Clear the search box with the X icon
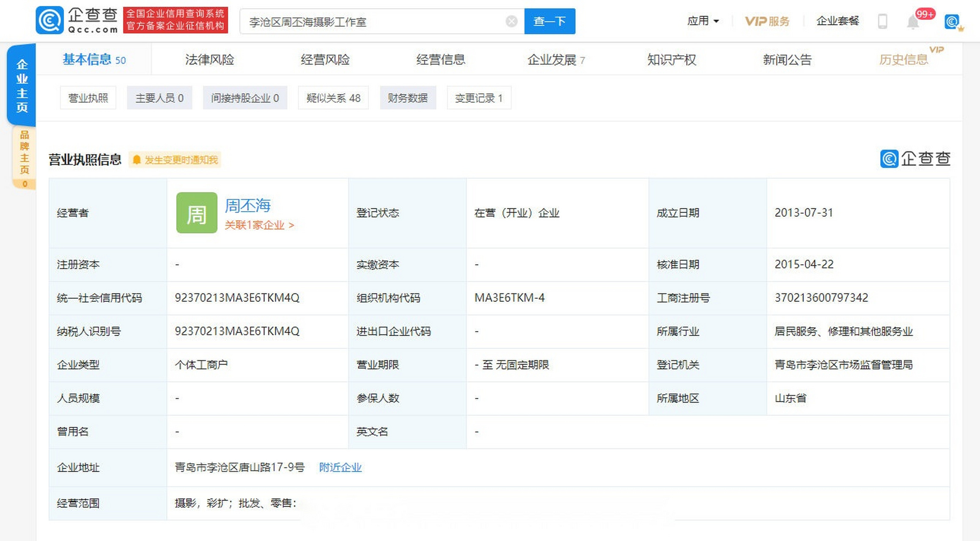The width and height of the screenshot is (980, 541). point(511,21)
